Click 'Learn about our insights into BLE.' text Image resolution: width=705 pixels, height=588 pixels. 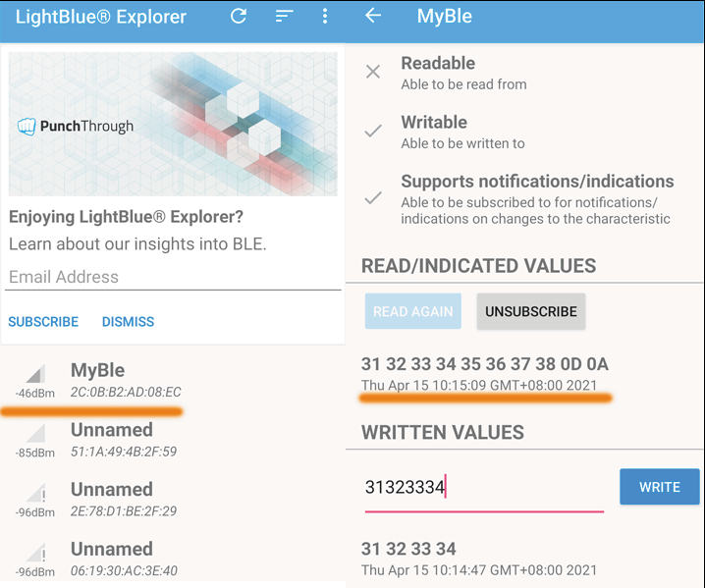click(137, 244)
